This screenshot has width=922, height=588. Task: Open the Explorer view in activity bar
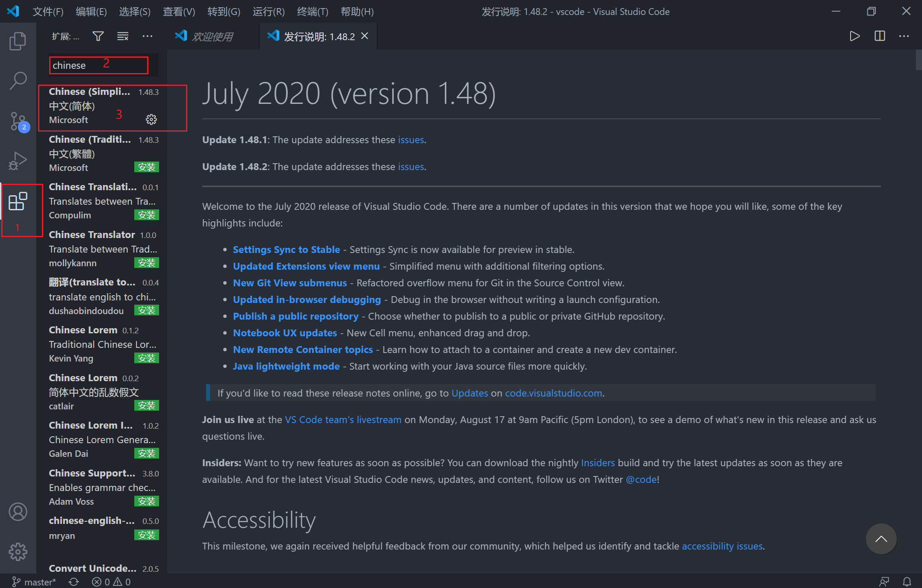tap(18, 41)
